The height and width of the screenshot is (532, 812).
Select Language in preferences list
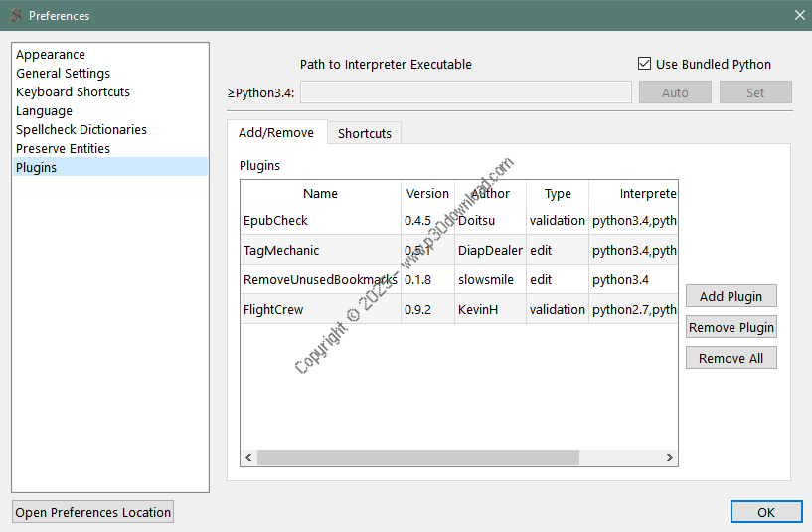44,111
